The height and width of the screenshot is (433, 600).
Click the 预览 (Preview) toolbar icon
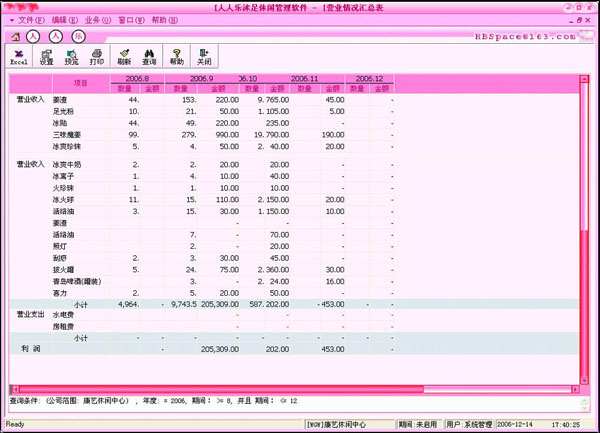click(72, 56)
